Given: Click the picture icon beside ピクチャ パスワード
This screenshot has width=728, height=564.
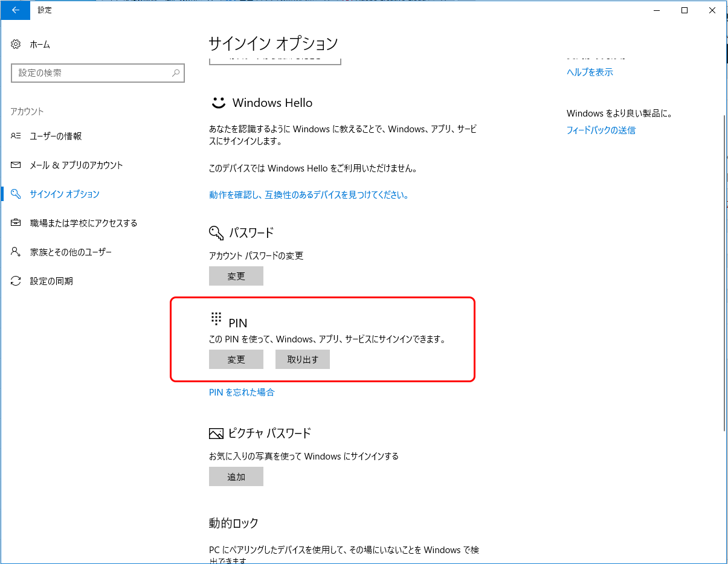Looking at the screenshot, I should pyautogui.click(x=216, y=434).
